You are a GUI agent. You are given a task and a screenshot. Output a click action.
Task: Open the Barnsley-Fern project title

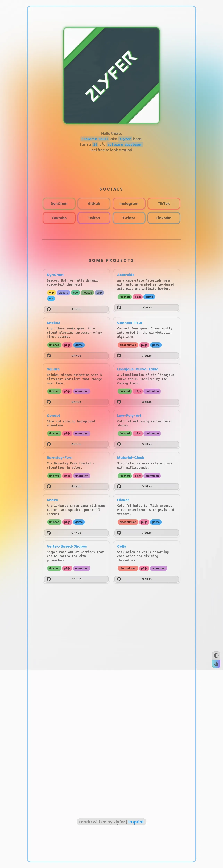click(60, 458)
